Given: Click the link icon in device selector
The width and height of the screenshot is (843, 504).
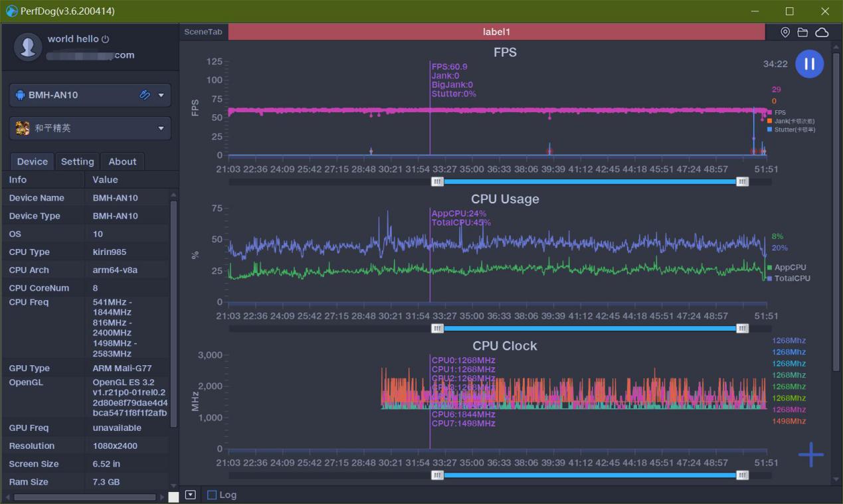Looking at the screenshot, I should point(144,95).
